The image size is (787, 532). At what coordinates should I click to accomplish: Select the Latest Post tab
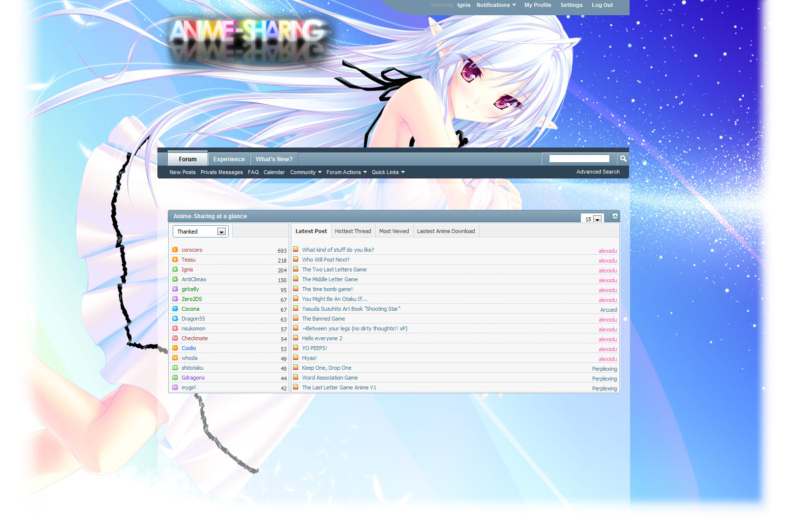[x=311, y=231]
